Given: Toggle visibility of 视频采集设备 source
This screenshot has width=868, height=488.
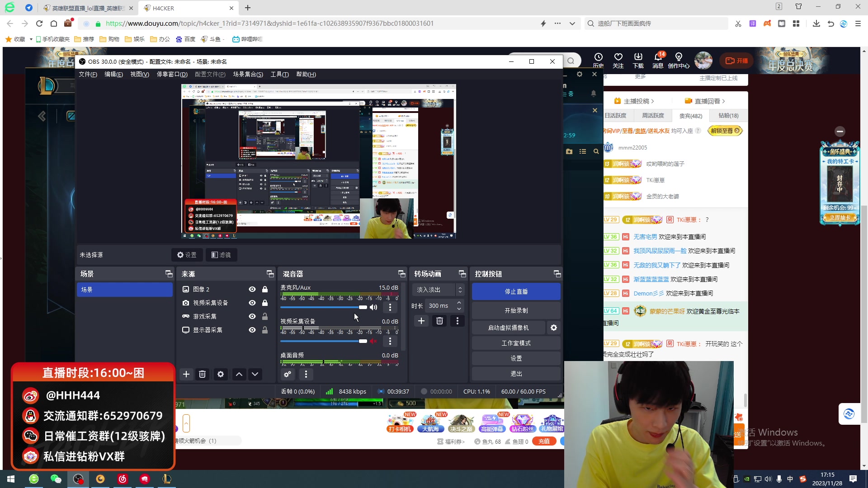Looking at the screenshot, I should pyautogui.click(x=252, y=303).
